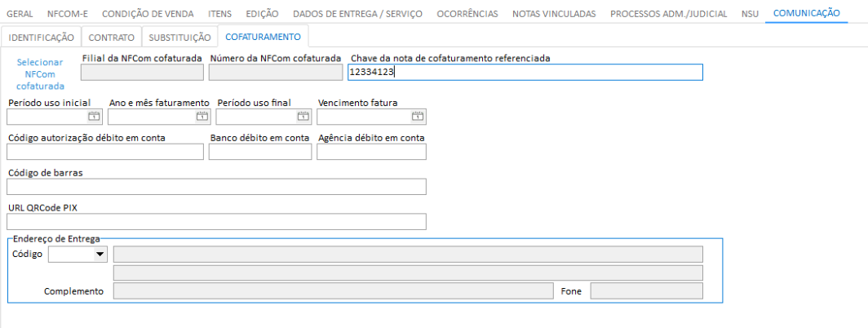Click the URL QRCode PIX field
Image resolution: width=868 pixels, height=328 pixels.
click(x=216, y=222)
